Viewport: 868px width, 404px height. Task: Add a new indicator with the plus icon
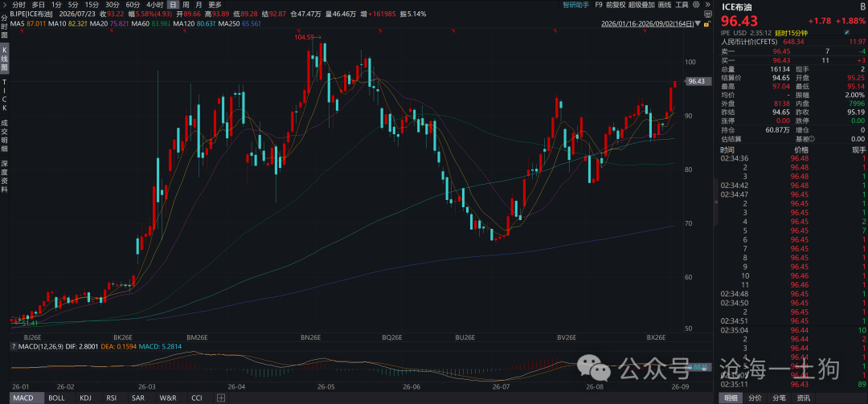(220, 398)
